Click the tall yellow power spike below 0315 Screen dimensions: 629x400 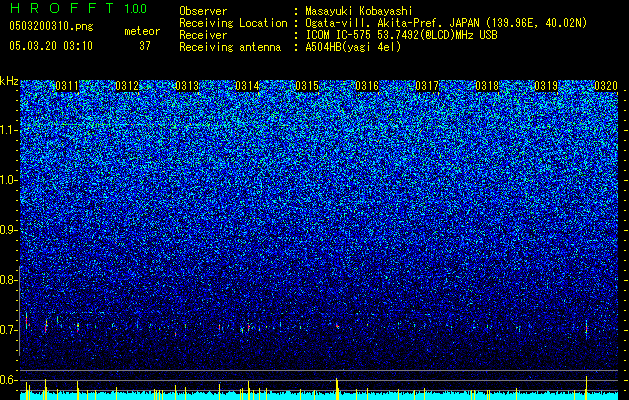pos(337,389)
